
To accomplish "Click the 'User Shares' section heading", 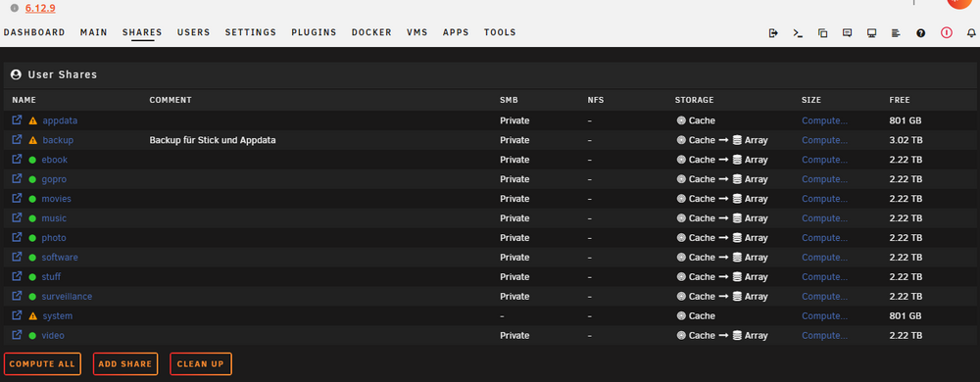I will pyautogui.click(x=63, y=74).
